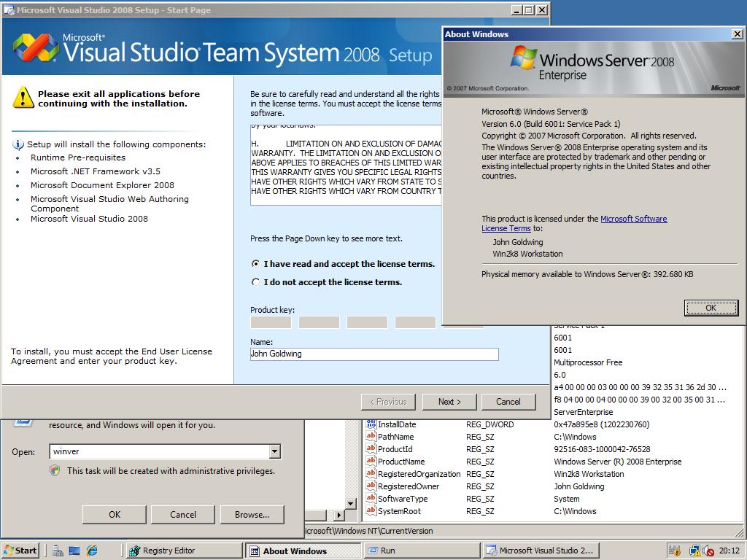
Task: Click the disabled Previous button in setup
Action: point(388,402)
